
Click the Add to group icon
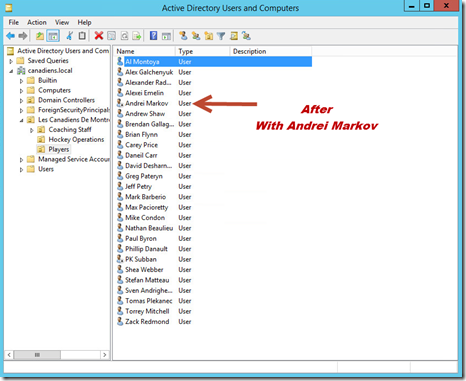click(246, 36)
